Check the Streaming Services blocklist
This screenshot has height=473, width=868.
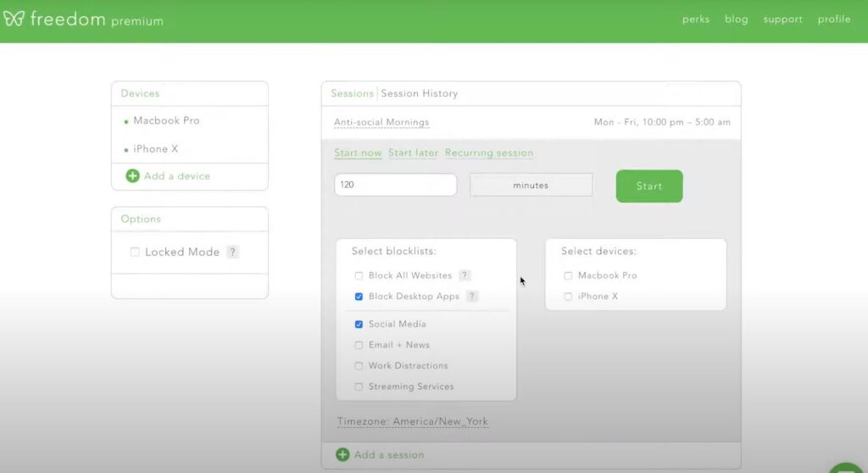point(359,387)
